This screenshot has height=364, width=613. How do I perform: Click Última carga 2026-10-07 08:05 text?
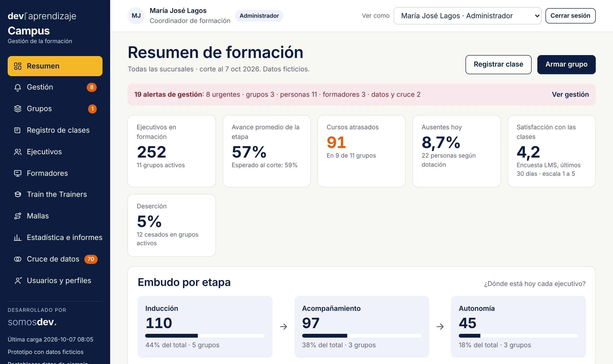[x=51, y=340]
